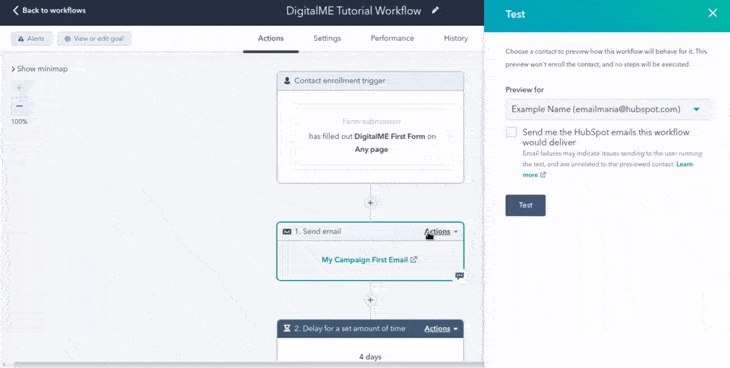Screen dimensions: 730x368
Task: Switch to the Actions tab
Action: click(270, 38)
